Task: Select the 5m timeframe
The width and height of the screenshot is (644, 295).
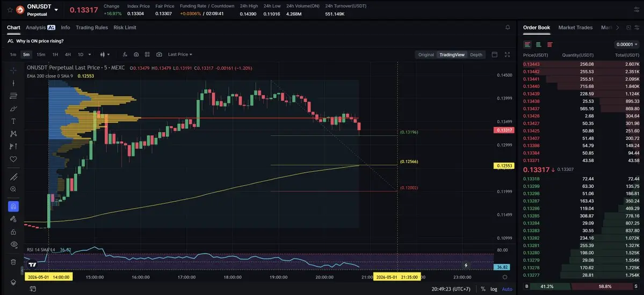Action: click(x=26, y=55)
